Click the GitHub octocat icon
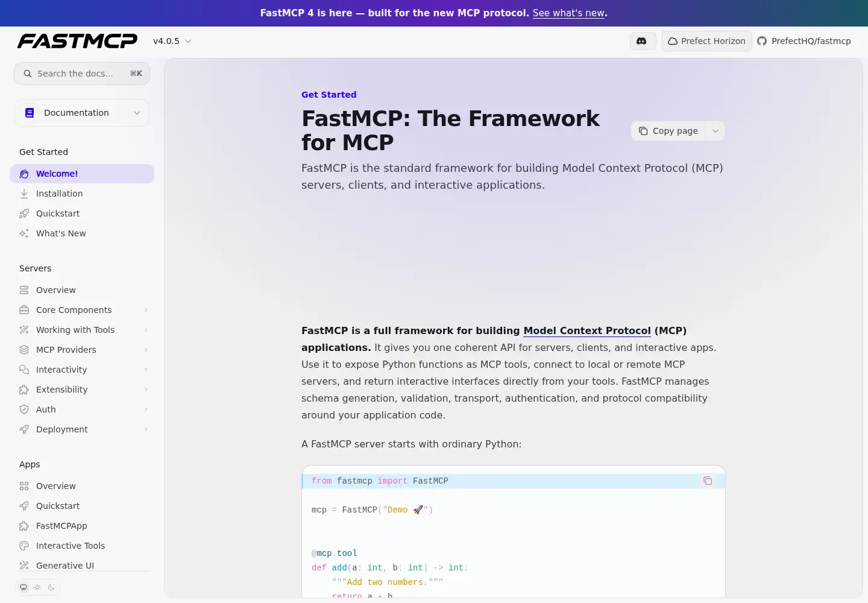The height and width of the screenshot is (603, 868). click(x=762, y=41)
